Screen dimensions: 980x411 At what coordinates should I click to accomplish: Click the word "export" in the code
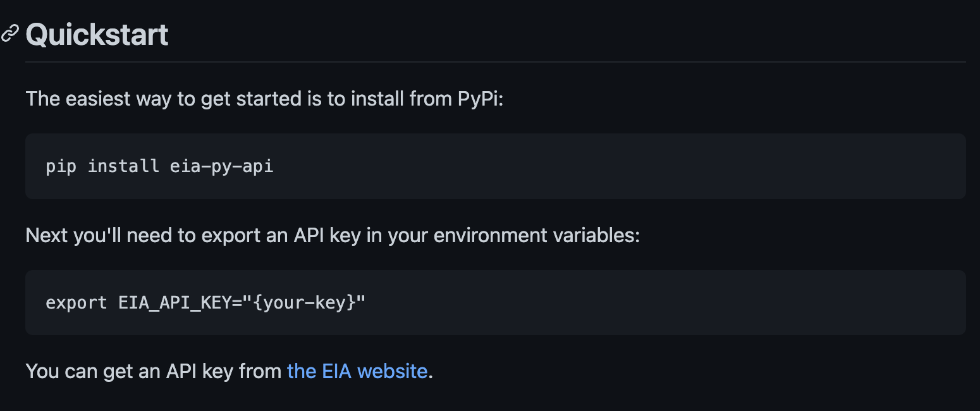tap(77, 302)
